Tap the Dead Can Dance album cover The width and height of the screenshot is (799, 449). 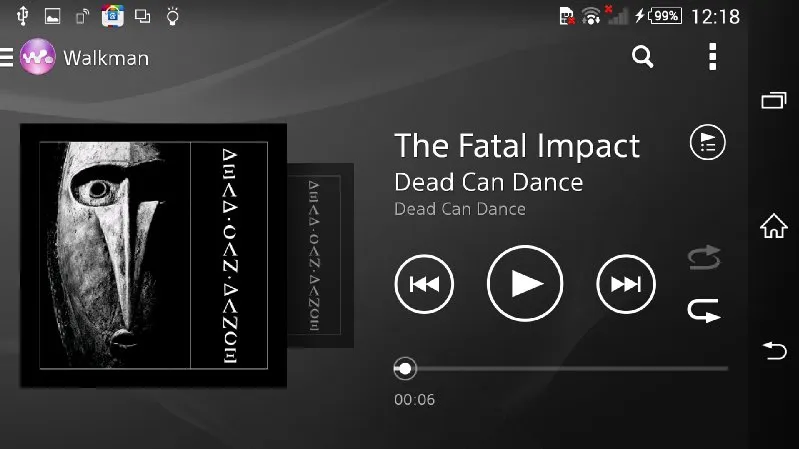coord(153,255)
